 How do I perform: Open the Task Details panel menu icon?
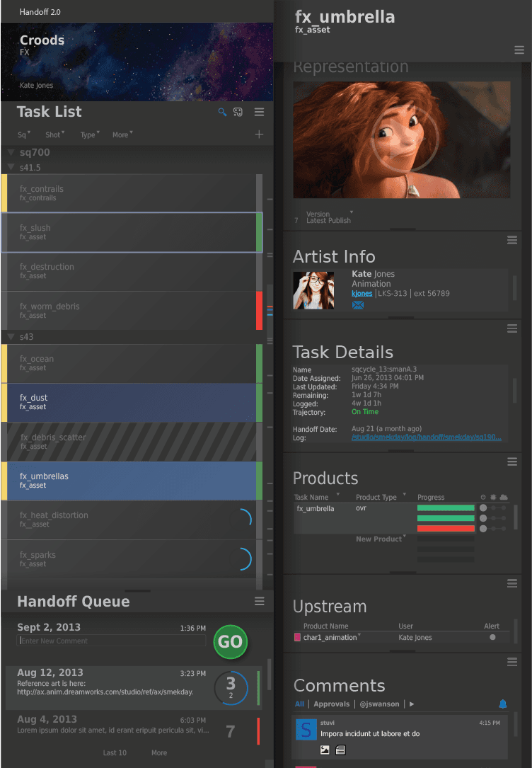click(512, 328)
